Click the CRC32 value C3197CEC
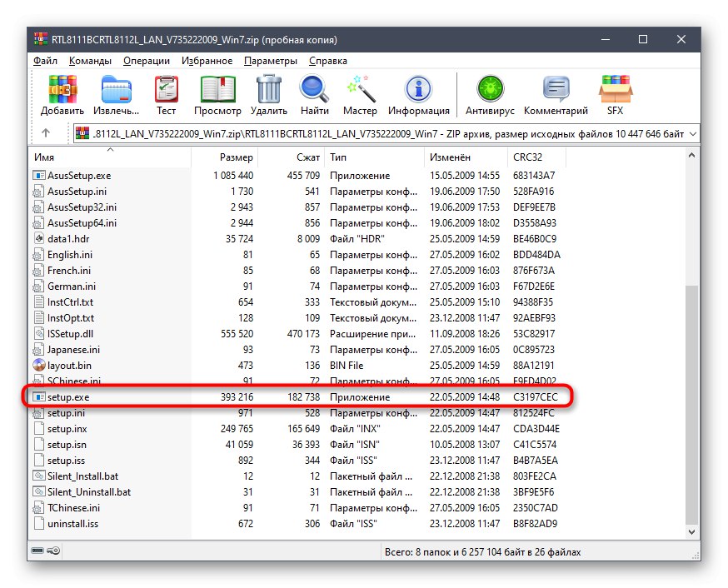 [x=535, y=397]
